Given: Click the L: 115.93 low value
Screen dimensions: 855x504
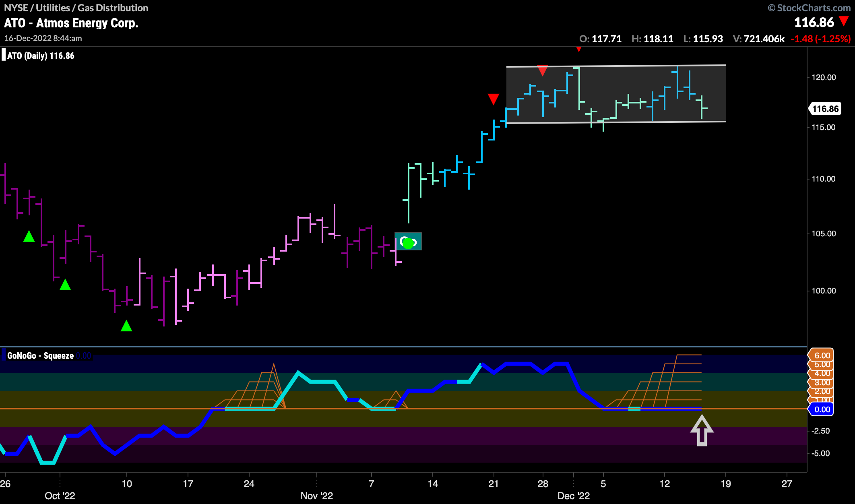Looking at the screenshot, I should (703, 39).
